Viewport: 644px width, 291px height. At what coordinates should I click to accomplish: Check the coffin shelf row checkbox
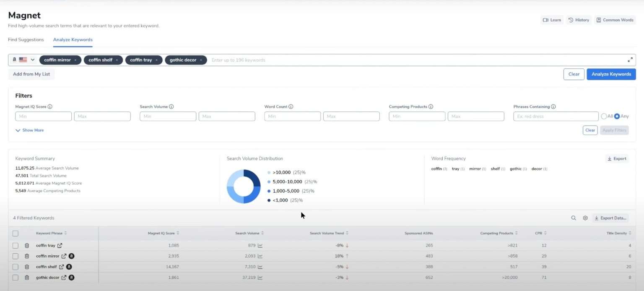[16, 267]
